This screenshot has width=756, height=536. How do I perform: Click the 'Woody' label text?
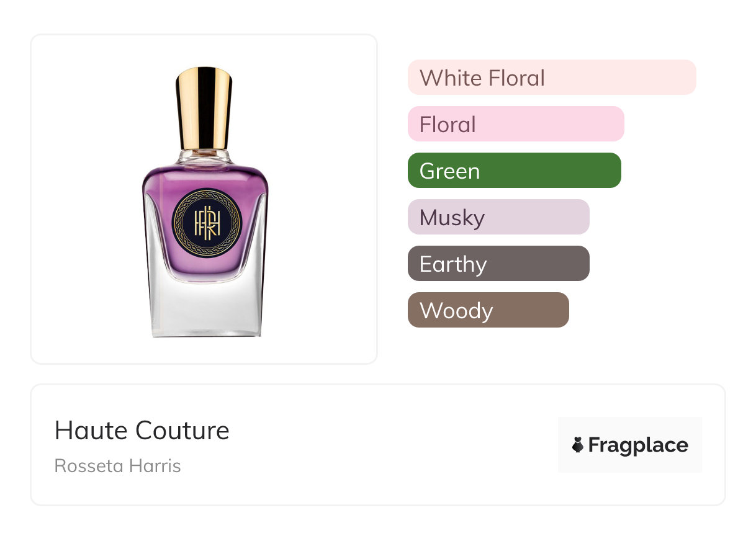tap(456, 311)
